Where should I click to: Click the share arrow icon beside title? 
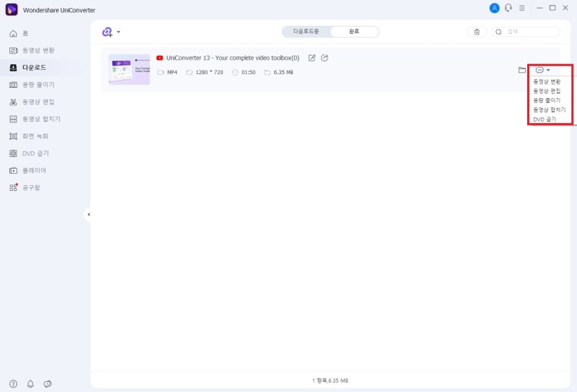325,58
